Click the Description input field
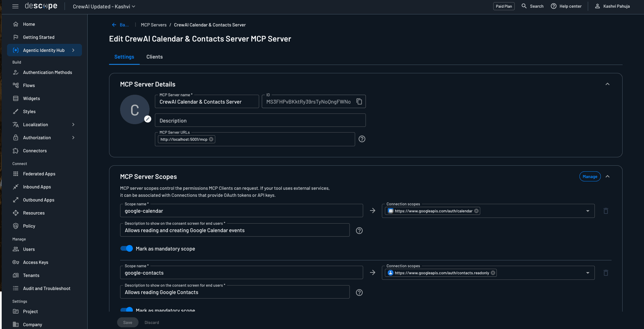Viewport: 644px width, 329px height. (260, 120)
